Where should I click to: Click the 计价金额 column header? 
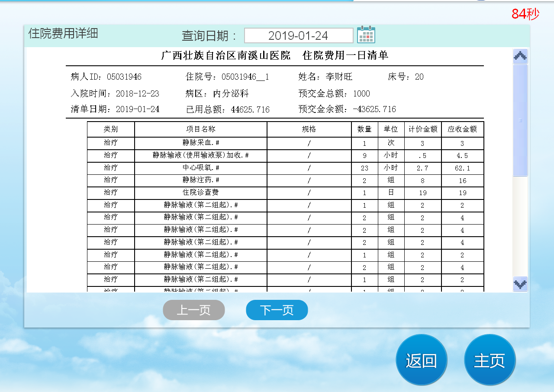423,129
